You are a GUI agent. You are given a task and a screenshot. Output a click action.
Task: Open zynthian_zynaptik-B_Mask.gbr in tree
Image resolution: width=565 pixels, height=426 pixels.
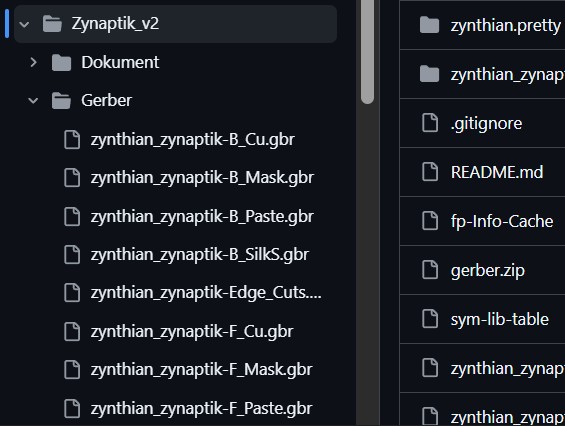coord(202,178)
